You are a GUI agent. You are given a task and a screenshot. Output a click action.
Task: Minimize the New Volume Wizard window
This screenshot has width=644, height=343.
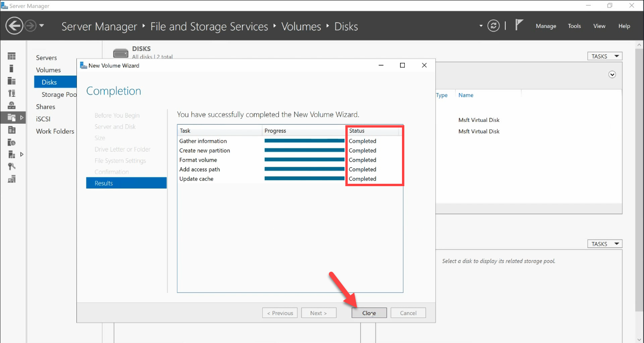tap(380, 65)
